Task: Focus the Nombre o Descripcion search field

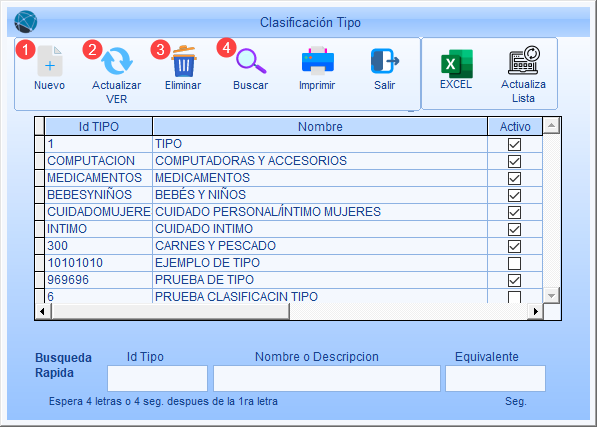Action: click(x=327, y=378)
